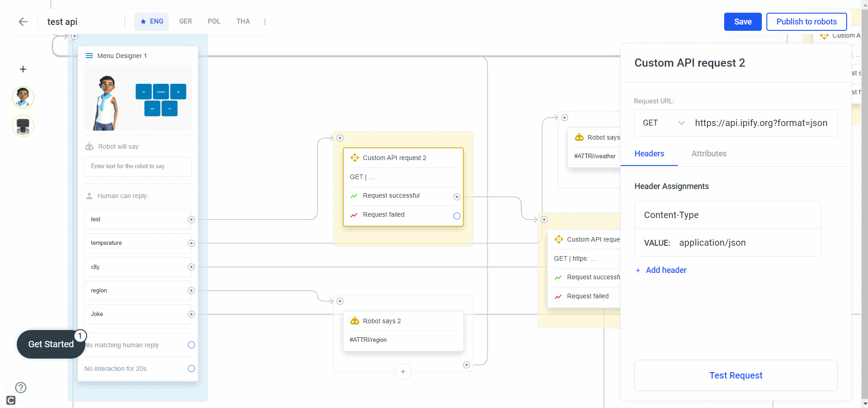
Task: Click the plus icon in left sidebar
Action: click(23, 69)
